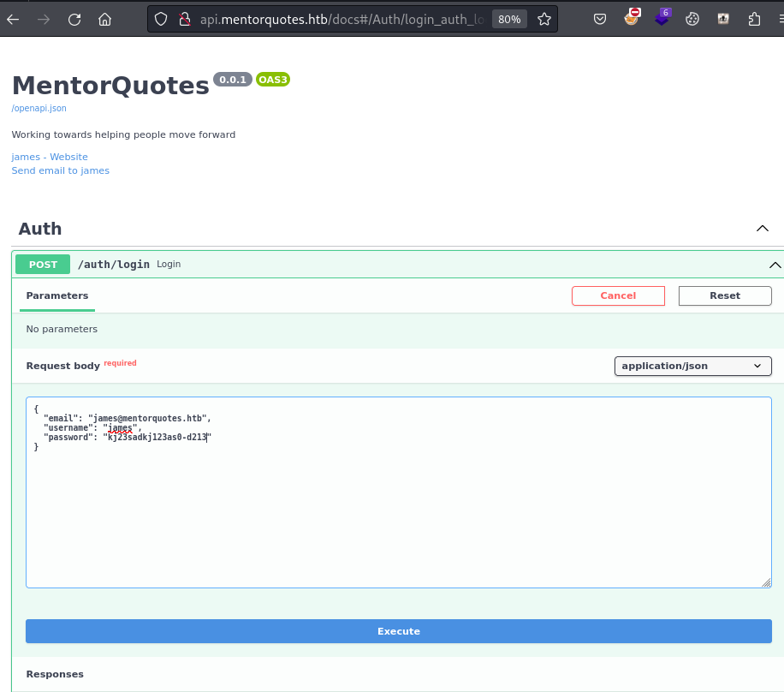Image resolution: width=784 pixels, height=692 pixels.
Task: Bookmark this page with the star icon
Action: (x=543, y=19)
